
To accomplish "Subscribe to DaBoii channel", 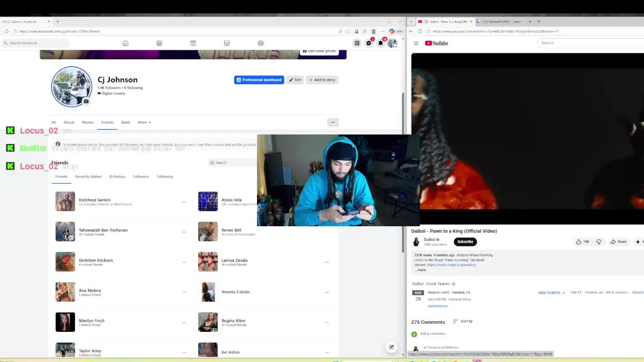I will 465,242.
